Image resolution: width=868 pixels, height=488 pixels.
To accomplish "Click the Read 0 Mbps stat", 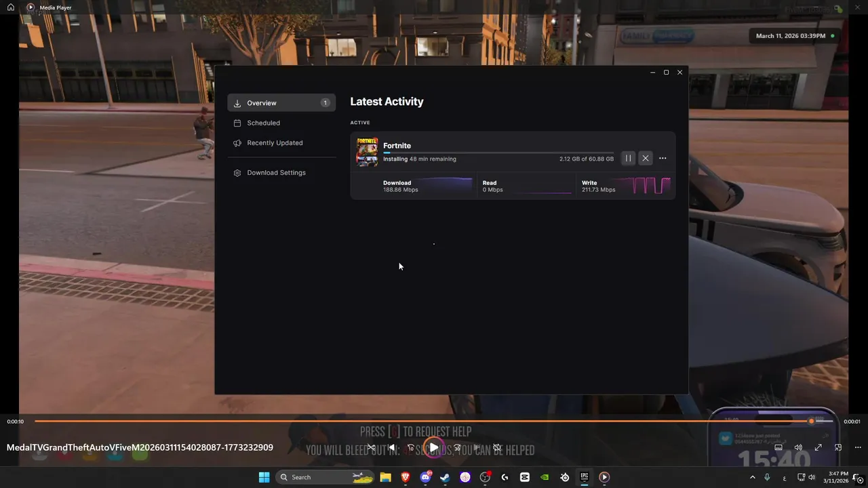I will point(493,186).
